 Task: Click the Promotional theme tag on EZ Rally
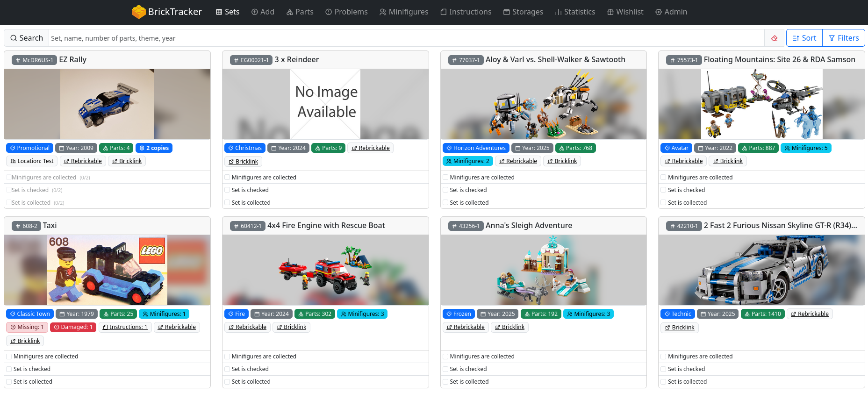30,148
